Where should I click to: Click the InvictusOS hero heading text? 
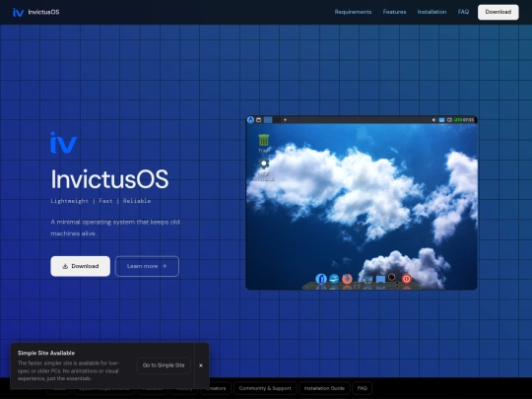[x=109, y=178]
